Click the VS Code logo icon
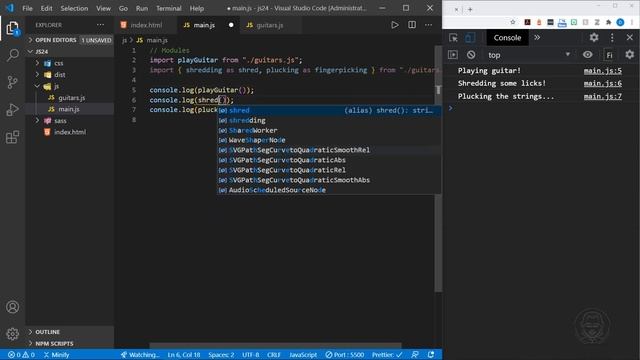Viewport: 640px width, 360px height. click(9, 8)
